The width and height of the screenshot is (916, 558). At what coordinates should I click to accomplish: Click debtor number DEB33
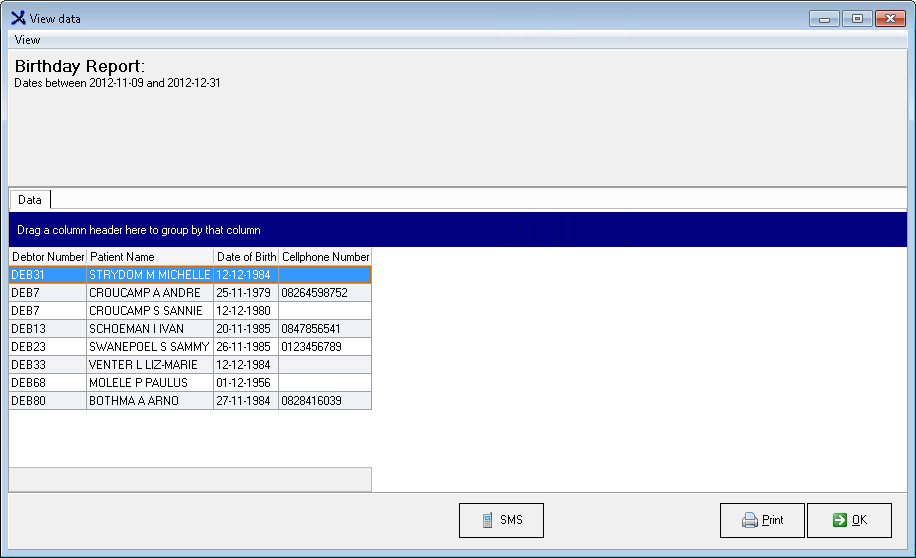tap(47, 365)
